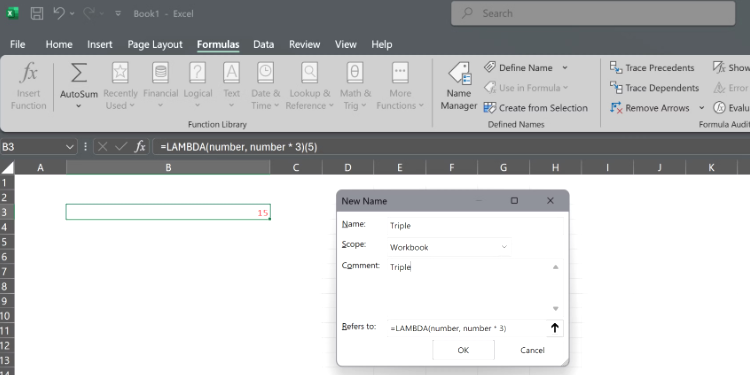Select the Formulas tab
The height and width of the screenshot is (375, 750).
[218, 44]
